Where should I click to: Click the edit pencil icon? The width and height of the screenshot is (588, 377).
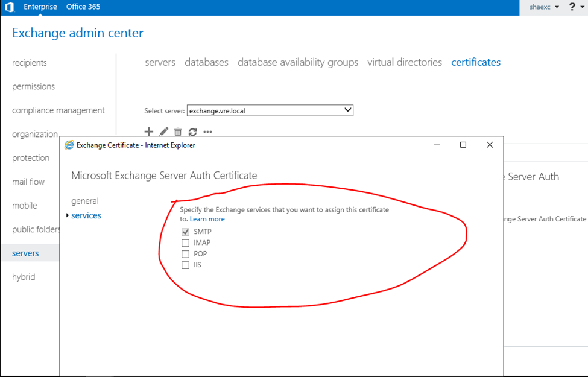point(163,131)
